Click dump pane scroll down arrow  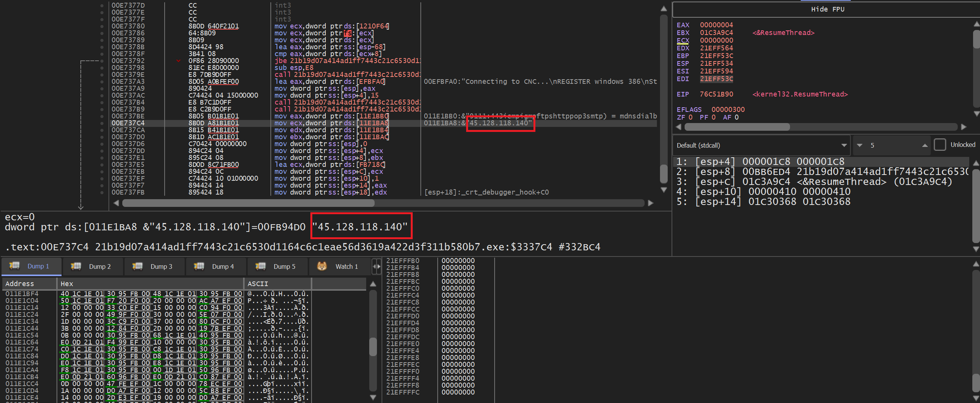[x=373, y=397]
